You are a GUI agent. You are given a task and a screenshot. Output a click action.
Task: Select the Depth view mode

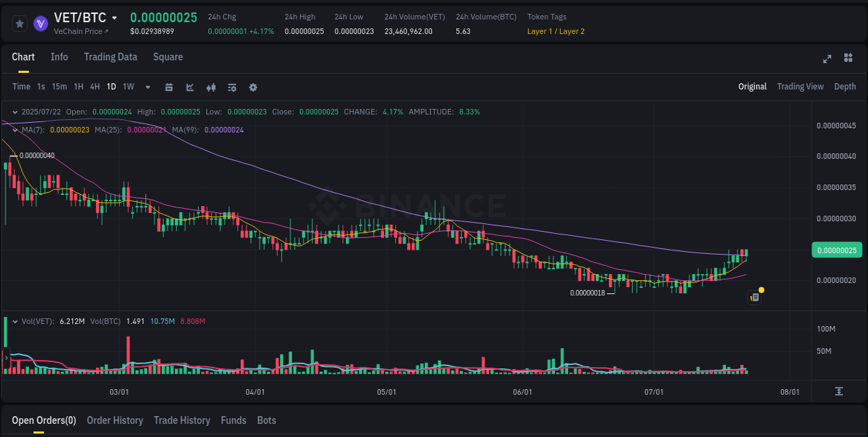click(x=845, y=87)
